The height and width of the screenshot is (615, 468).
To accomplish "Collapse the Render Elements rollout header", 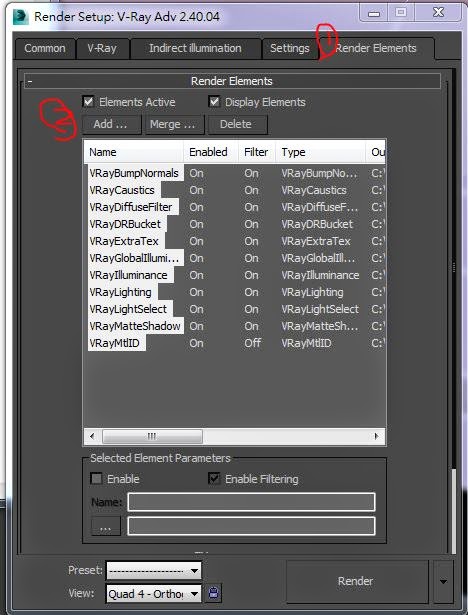I will point(232,81).
